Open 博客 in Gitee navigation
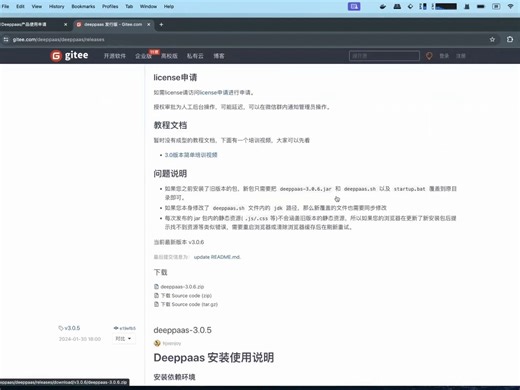 (219, 56)
